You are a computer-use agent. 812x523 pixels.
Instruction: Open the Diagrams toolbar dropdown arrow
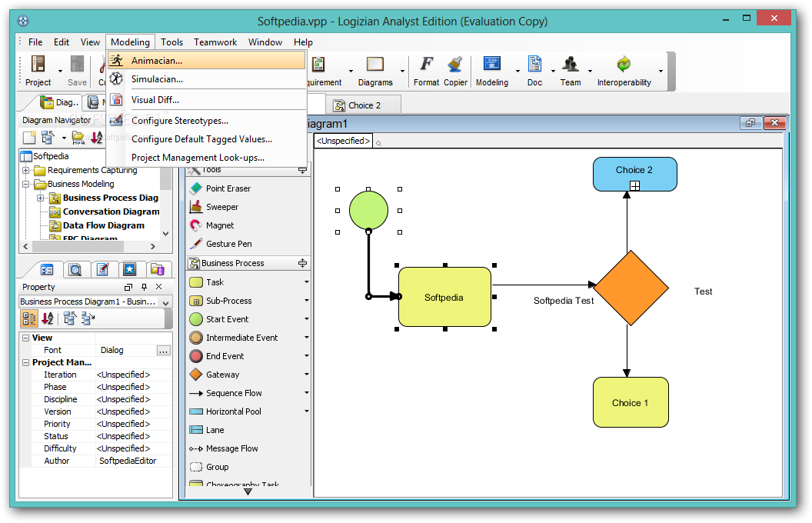pyautogui.click(x=402, y=71)
